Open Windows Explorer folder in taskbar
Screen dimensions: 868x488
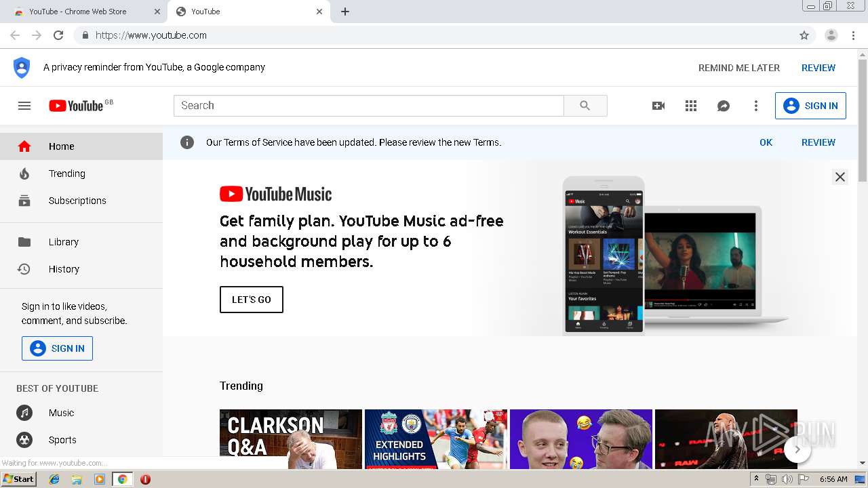77,479
